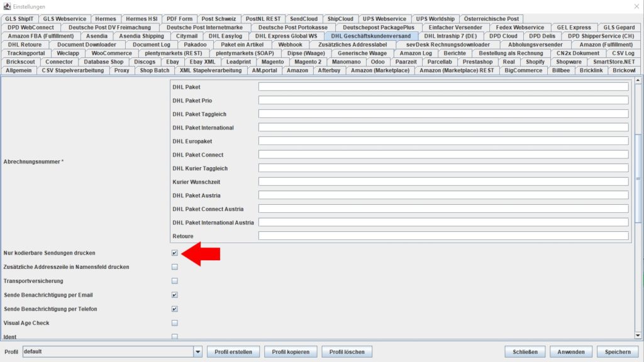Click the Profil löschen button

[347, 352]
